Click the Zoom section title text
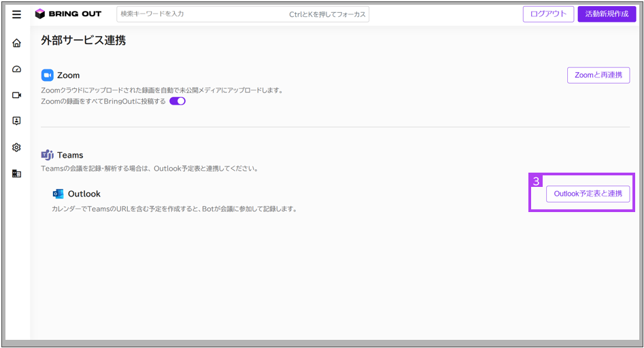Screen dimensions: 644x348 [x=68, y=75]
